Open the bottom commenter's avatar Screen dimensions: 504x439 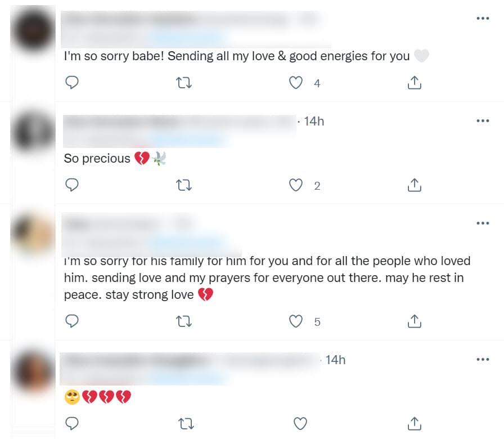(x=33, y=370)
